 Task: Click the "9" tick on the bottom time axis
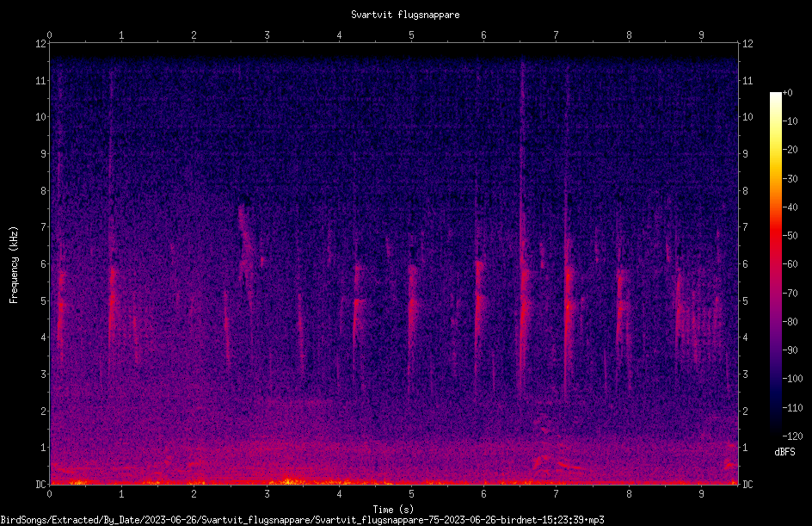tap(701, 494)
